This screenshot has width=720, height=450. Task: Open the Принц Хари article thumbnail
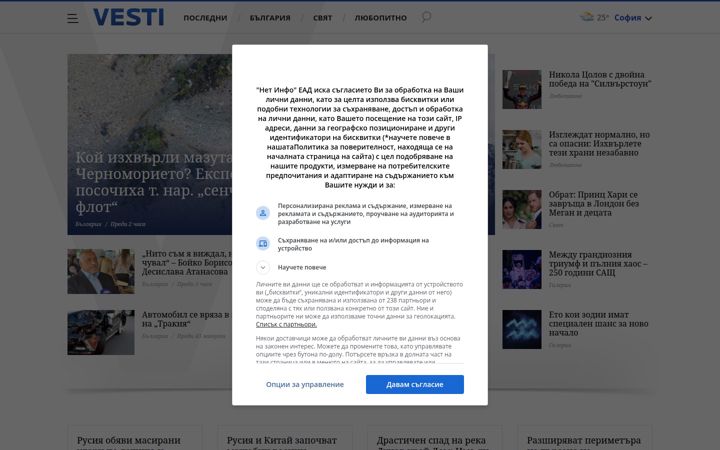[x=522, y=209]
